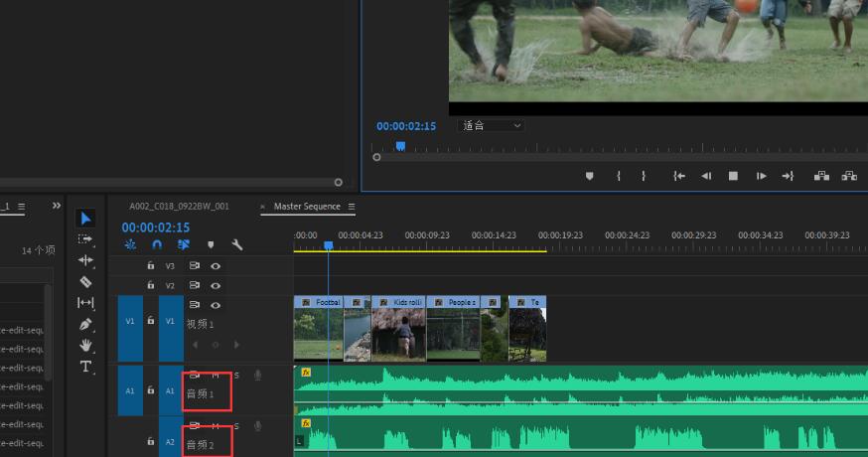Show hidden panel tabs with double chevron
The image size is (868, 457).
[x=57, y=206]
